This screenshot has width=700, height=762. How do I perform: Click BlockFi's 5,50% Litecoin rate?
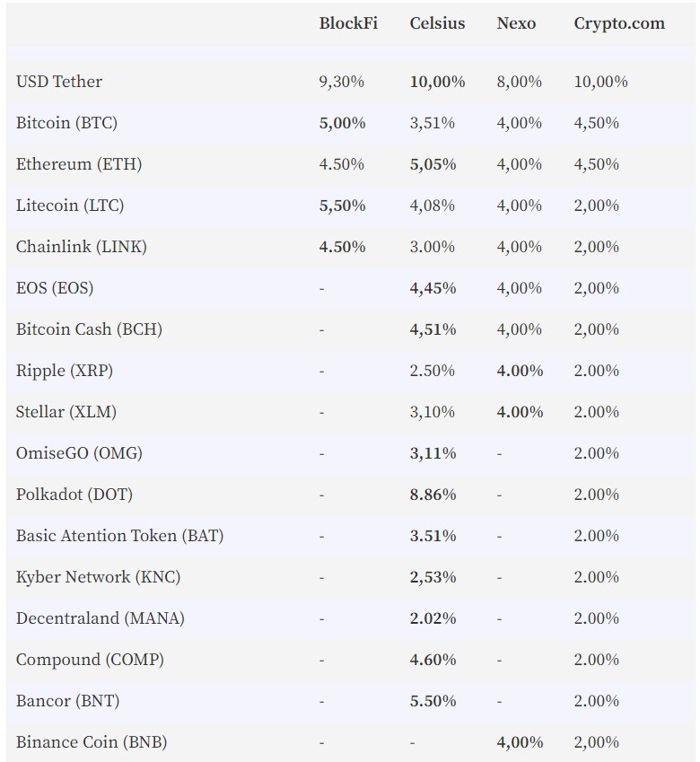click(342, 206)
